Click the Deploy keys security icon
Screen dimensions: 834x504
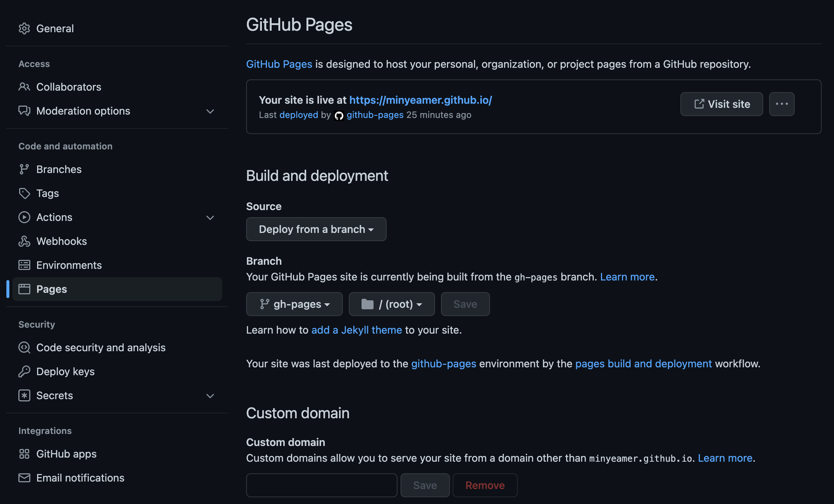tap(24, 371)
